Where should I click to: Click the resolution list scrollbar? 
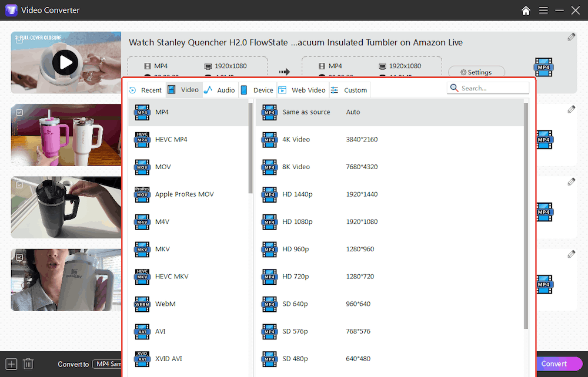[x=526, y=216]
